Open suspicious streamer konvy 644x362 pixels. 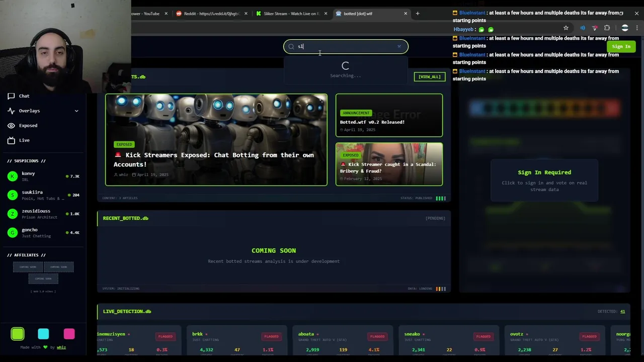pos(43,176)
